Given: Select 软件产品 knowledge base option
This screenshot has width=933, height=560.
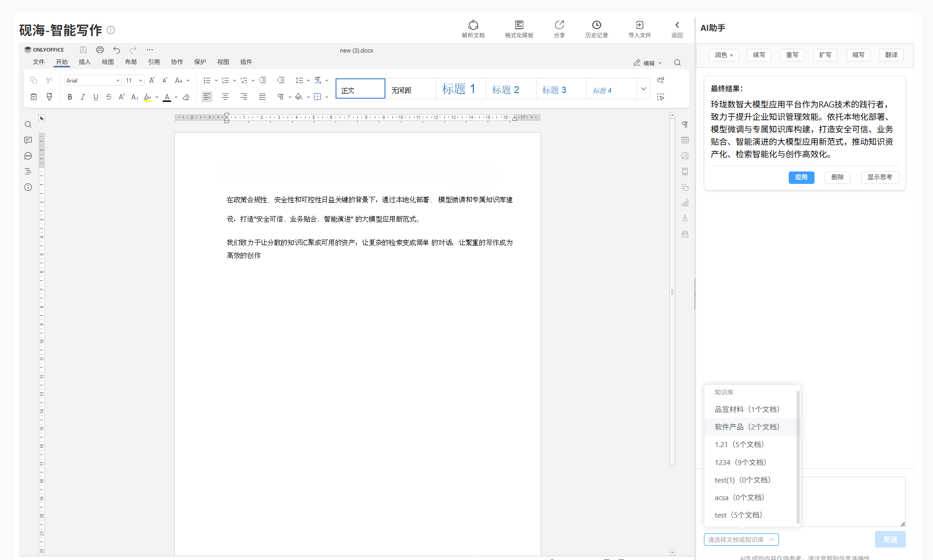Looking at the screenshot, I should pyautogui.click(x=747, y=427).
